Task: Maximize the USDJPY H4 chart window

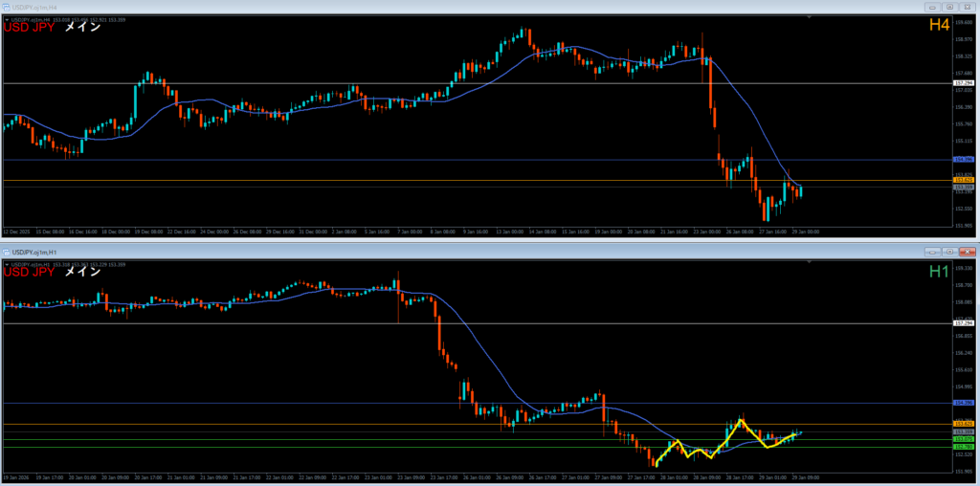Action: tap(947, 6)
